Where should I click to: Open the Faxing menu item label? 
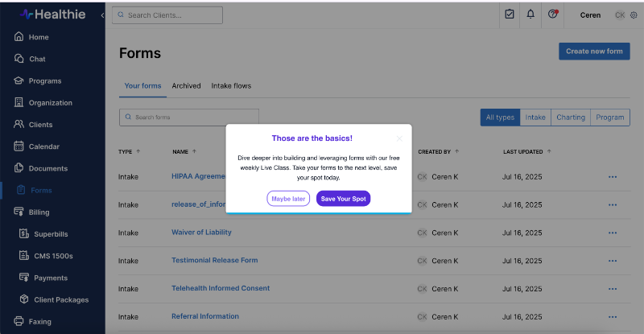[39, 321]
